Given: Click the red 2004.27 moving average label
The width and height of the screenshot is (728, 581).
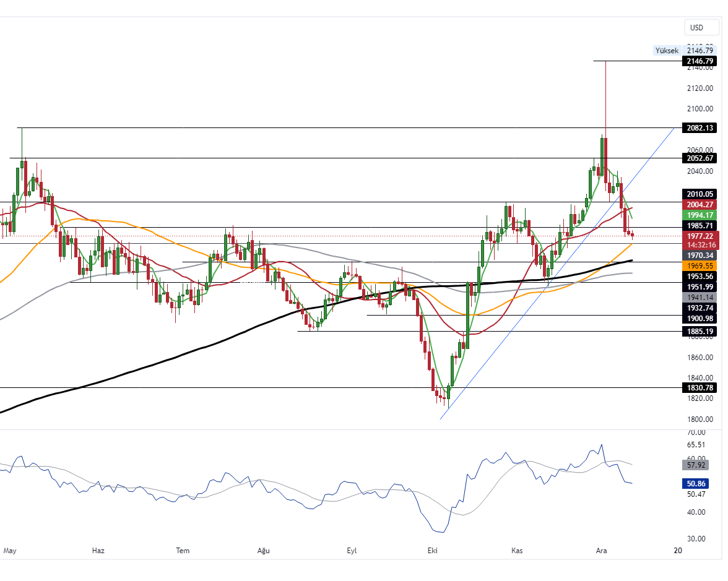Looking at the screenshot, I should (700, 204).
